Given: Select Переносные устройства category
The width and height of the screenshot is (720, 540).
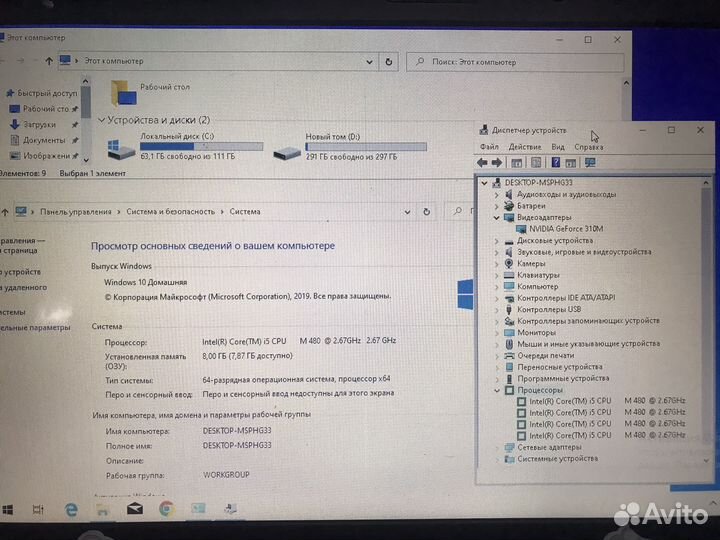Looking at the screenshot, I should pyautogui.click(x=559, y=367).
